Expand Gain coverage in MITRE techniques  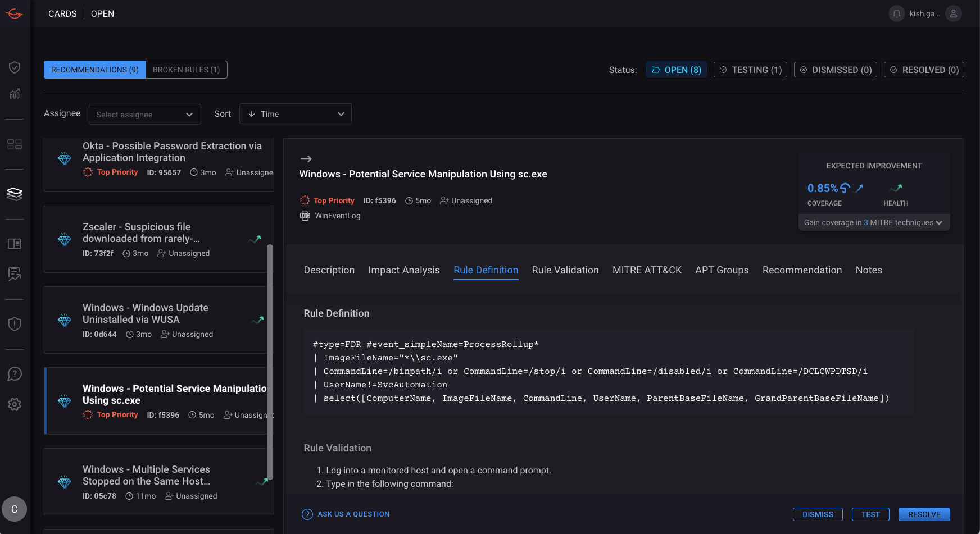click(x=873, y=222)
